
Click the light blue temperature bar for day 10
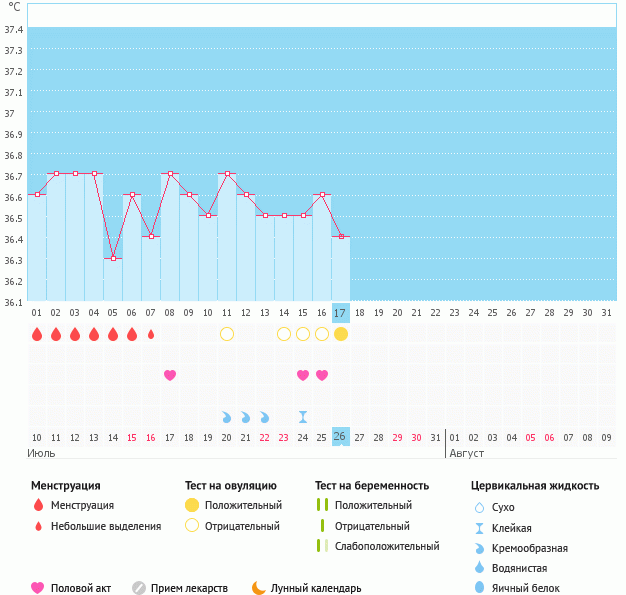coord(208,258)
